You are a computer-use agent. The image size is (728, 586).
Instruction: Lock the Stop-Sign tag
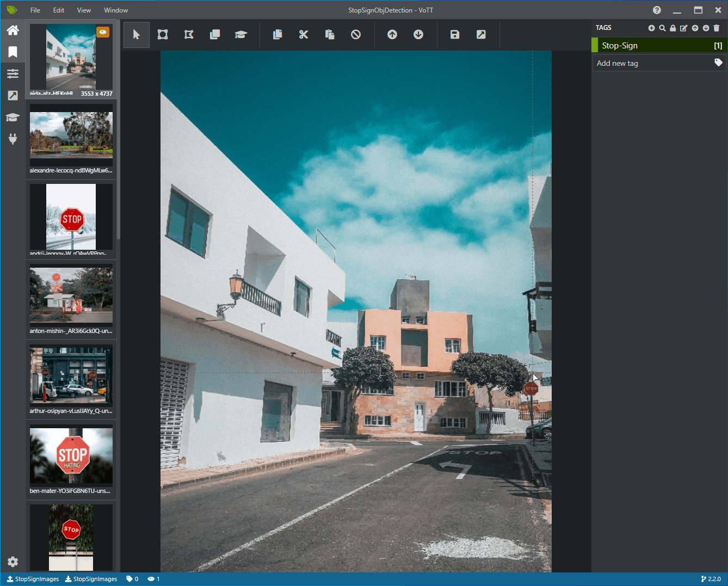coord(673,28)
